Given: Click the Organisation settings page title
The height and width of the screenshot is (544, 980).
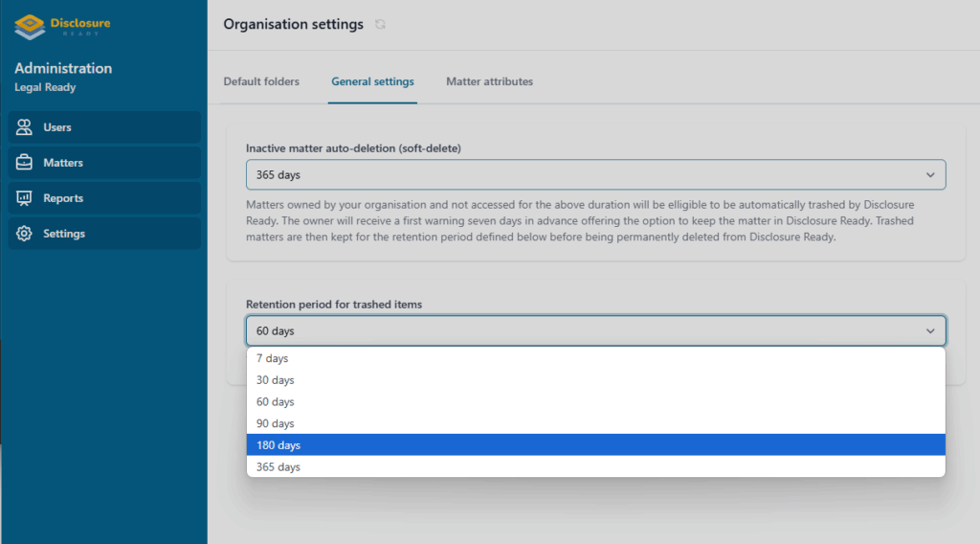Looking at the screenshot, I should point(293,25).
